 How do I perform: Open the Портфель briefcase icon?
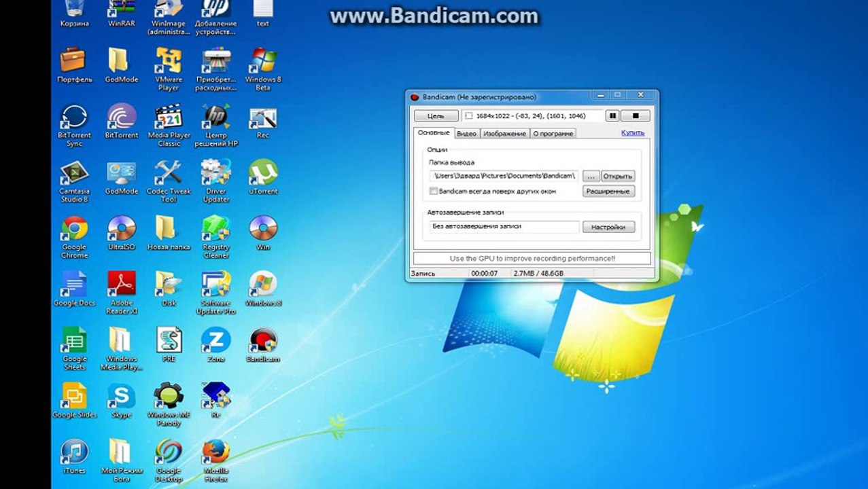74,66
